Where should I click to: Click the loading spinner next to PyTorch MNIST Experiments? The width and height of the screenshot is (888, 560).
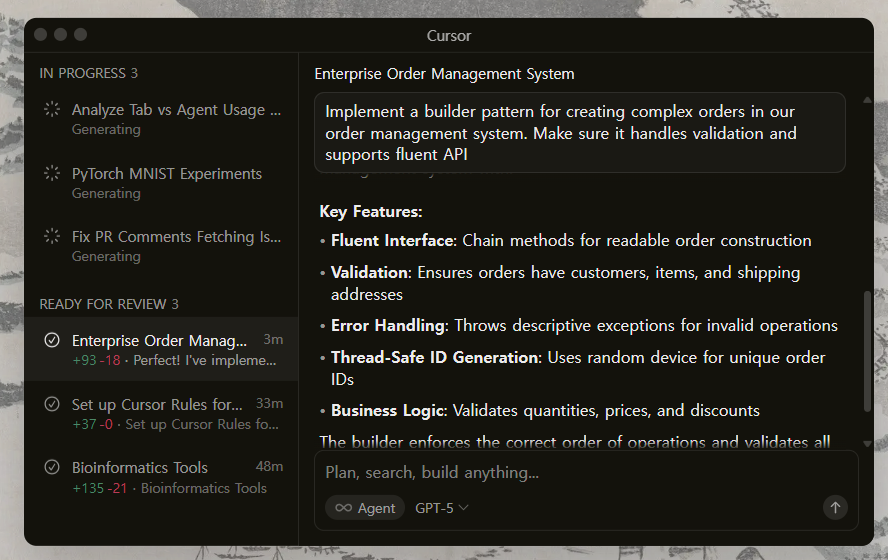pos(52,174)
